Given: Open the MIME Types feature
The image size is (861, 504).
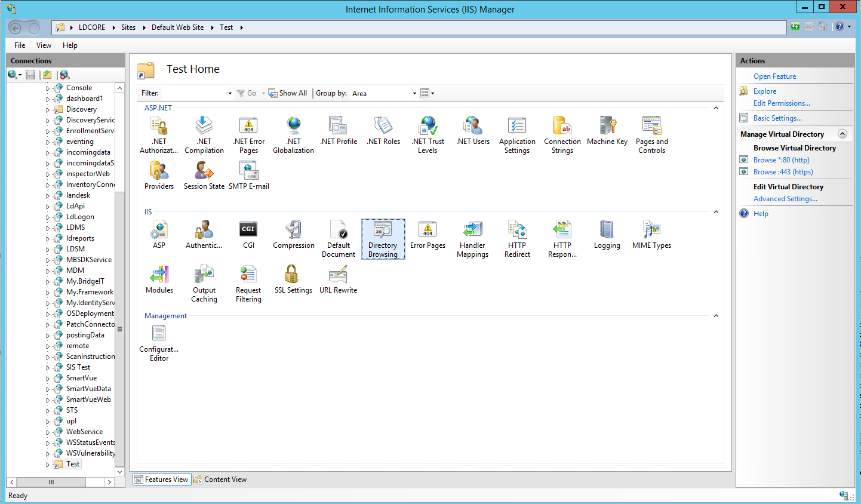Looking at the screenshot, I should click(651, 235).
